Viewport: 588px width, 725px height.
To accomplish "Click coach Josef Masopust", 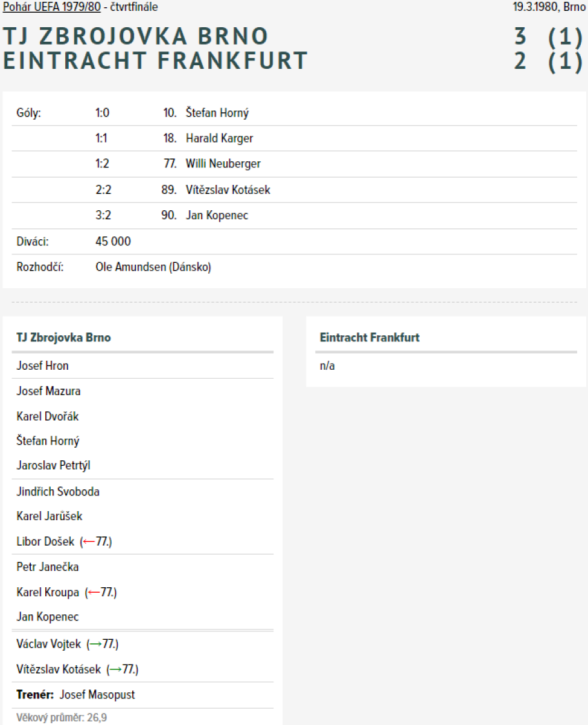I will pos(97,695).
